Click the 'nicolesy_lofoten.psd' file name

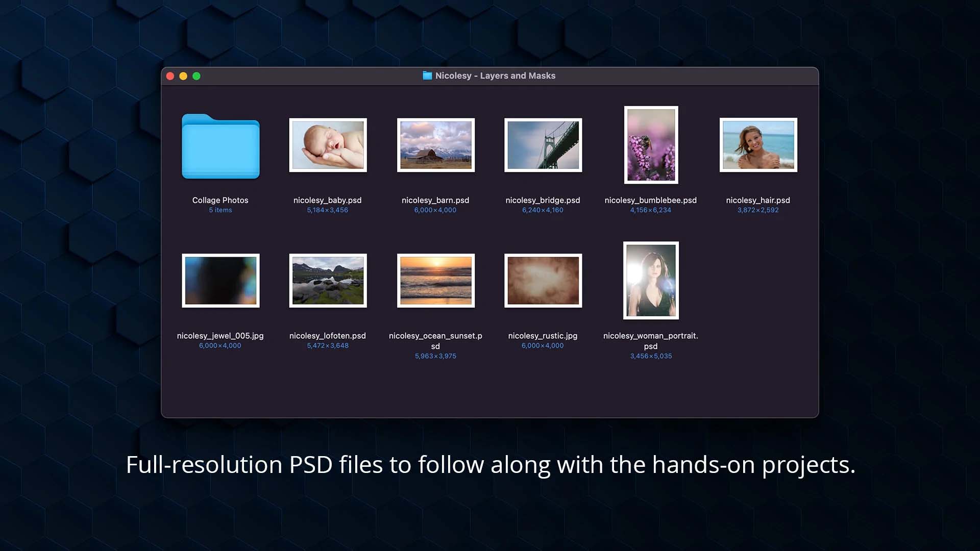pyautogui.click(x=328, y=336)
